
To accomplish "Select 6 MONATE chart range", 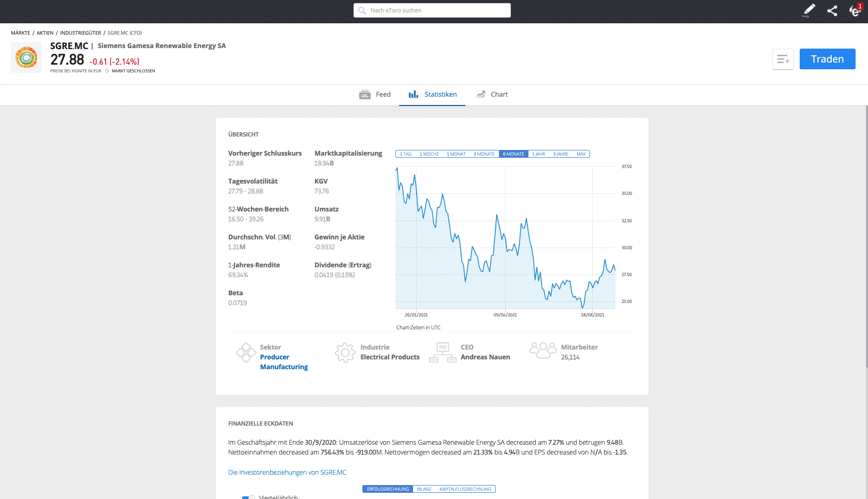I will pyautogui.click(x=513, y=154).
